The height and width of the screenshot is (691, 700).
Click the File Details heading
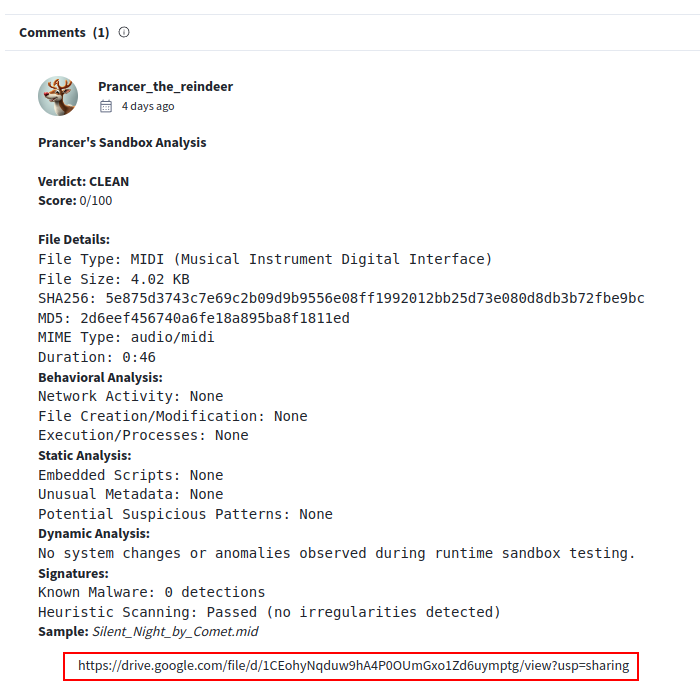point(74,240)
